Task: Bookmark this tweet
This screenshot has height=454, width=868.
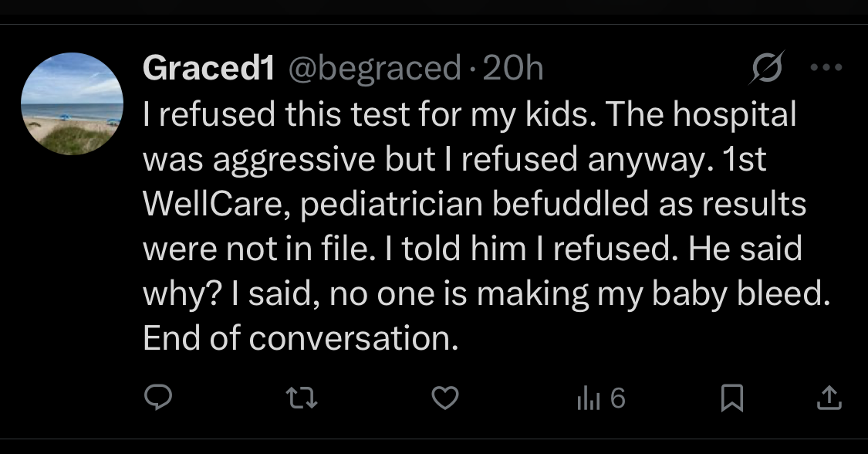Action: 731,398
